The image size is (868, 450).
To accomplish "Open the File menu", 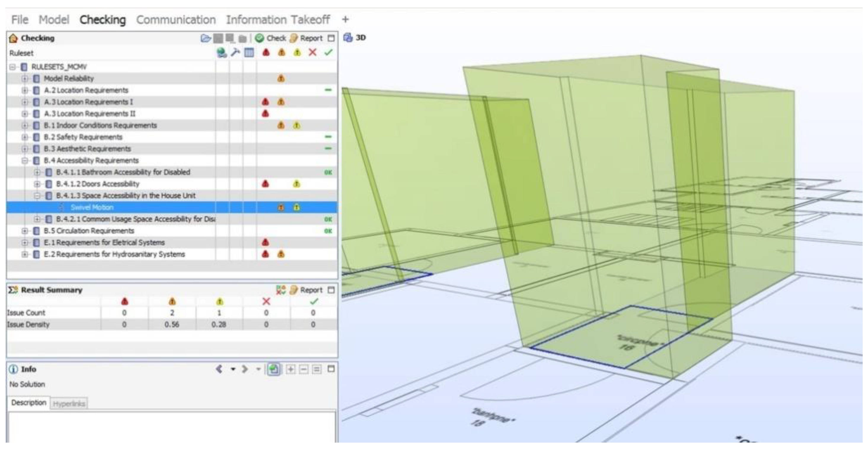I will pos(20,20).
